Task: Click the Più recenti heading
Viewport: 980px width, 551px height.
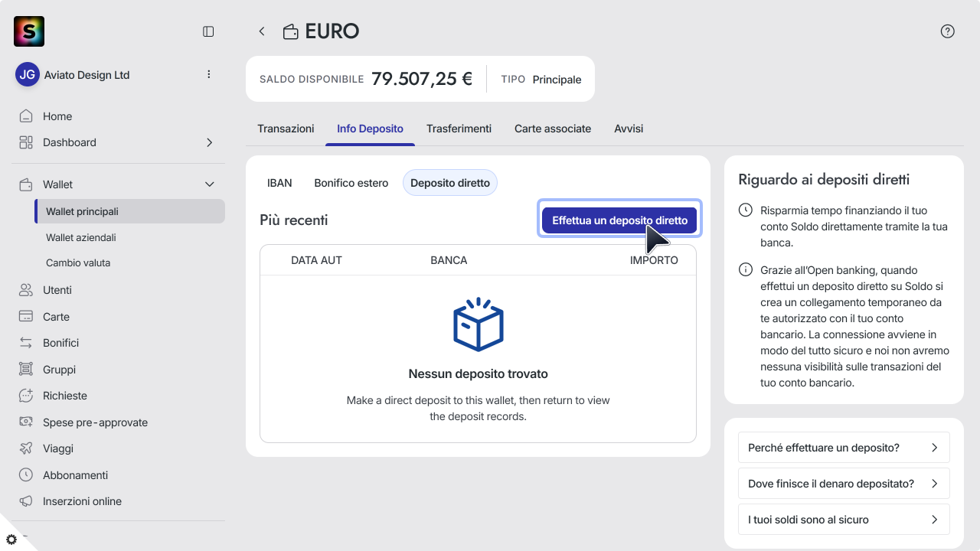Action: tap(294, 220)
